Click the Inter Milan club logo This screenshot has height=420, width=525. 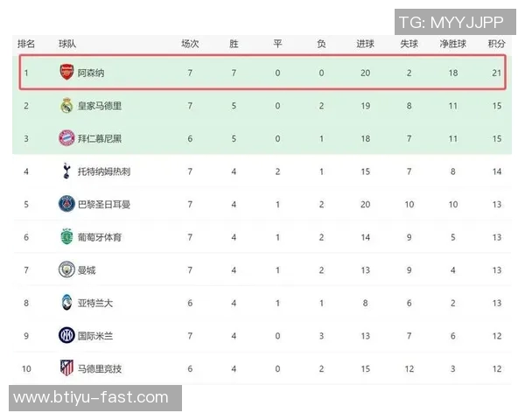tap(66, 334)
